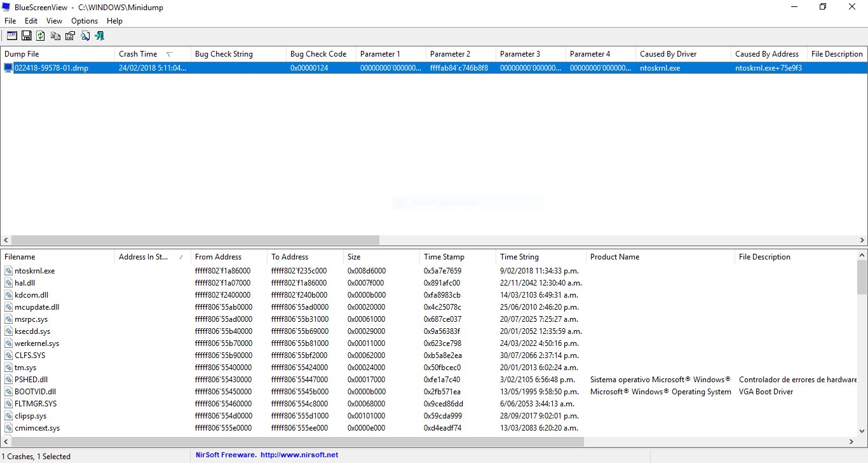Sort by the Caused By Address column
868x463 pixels.
(769, 54)
